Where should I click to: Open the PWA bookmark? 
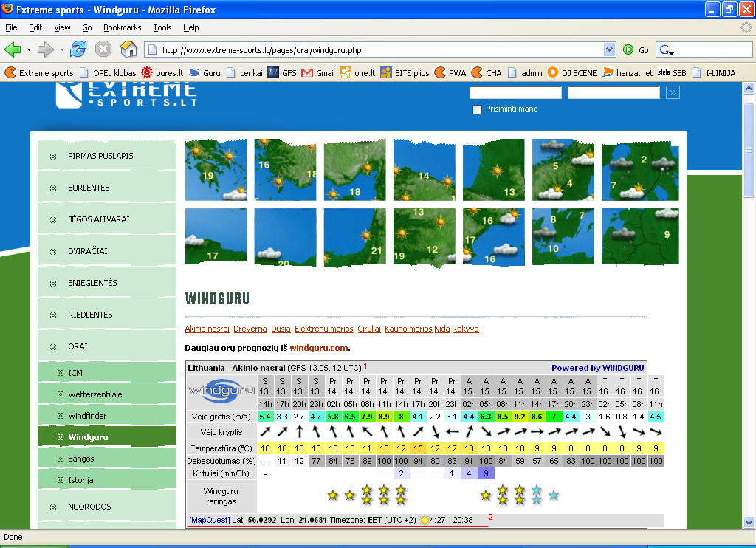click(x=450, y=73)
